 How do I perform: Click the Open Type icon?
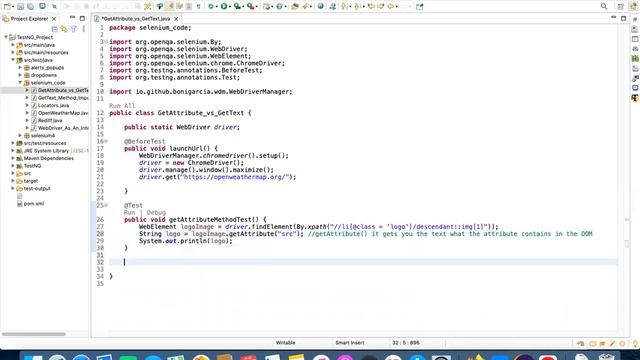pos(295,7)
